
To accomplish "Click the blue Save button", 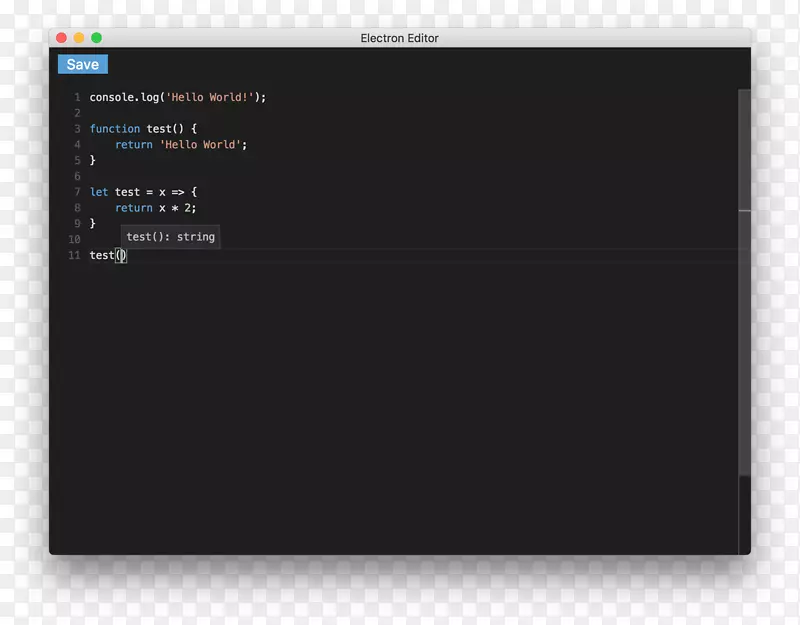I will tap(82, 65).
